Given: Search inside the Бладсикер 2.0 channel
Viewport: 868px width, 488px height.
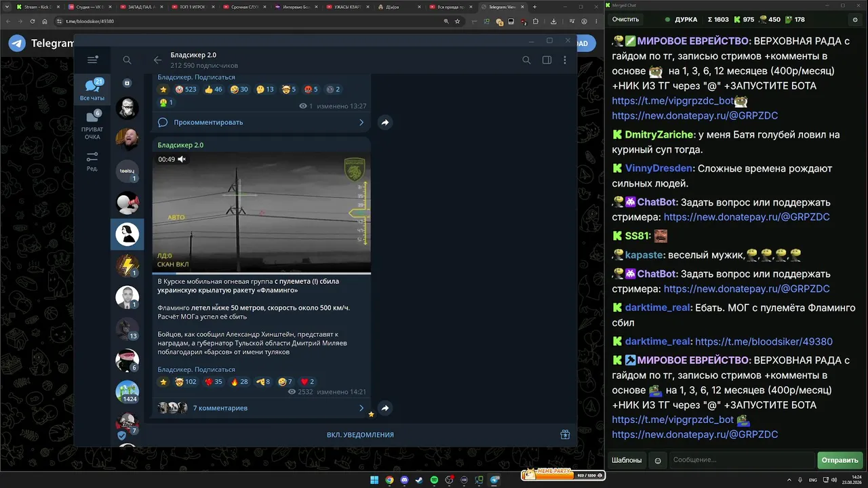Looking at the screenshot, I should 526,60.
